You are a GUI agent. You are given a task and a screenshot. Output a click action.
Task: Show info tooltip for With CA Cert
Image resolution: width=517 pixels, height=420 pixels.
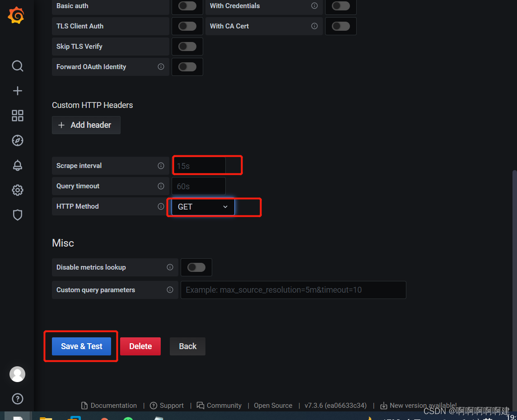[315, 26]
